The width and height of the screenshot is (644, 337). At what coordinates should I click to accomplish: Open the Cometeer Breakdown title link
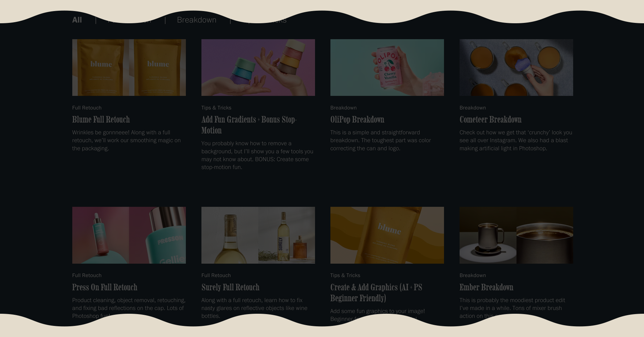click(490, 119)
